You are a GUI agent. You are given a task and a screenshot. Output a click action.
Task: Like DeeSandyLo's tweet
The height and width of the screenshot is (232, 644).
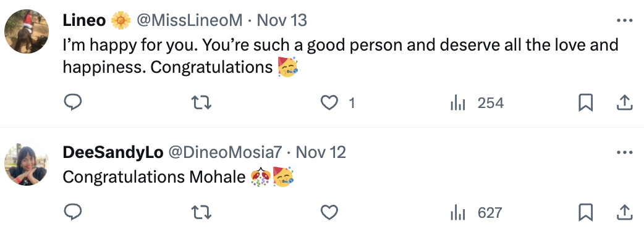click(329, 212)
